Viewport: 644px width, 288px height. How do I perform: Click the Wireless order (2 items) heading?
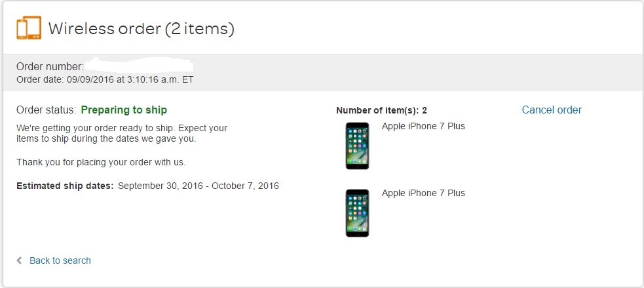pyautogui.click(x=142, y=29)
